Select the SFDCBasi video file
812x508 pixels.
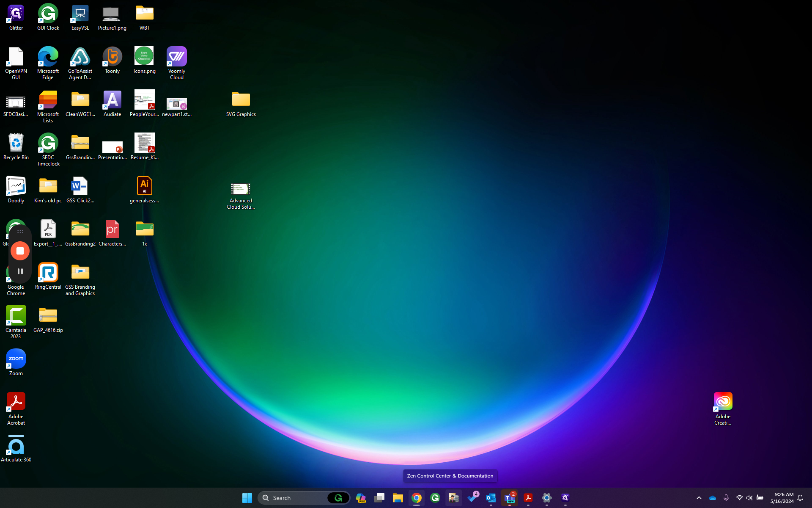(x=16, y=106)
